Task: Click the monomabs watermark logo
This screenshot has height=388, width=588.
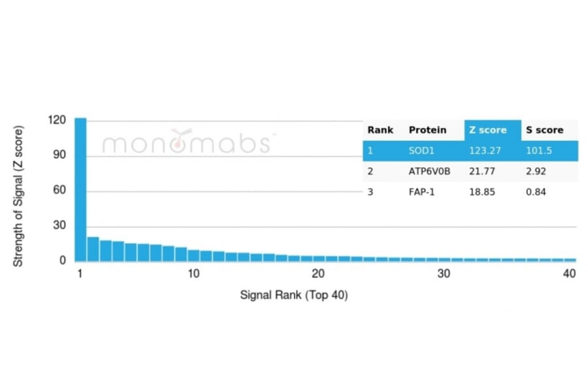Action: point(186,142)
